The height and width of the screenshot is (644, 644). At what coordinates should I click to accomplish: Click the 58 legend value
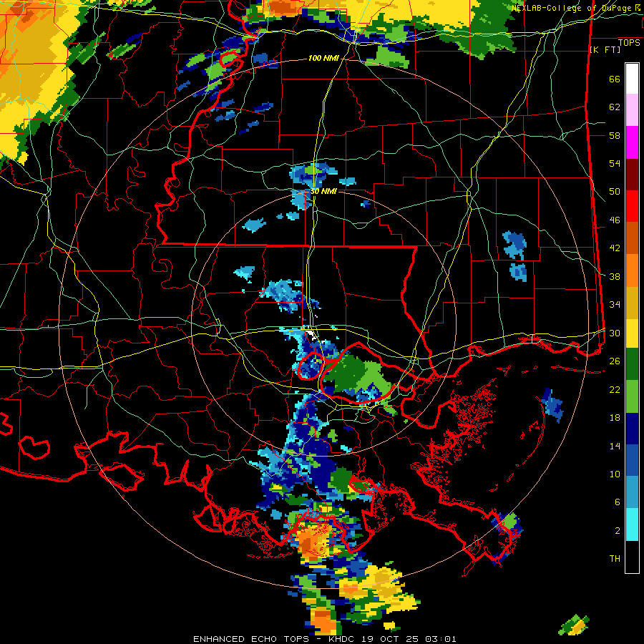tap(615, 135)
